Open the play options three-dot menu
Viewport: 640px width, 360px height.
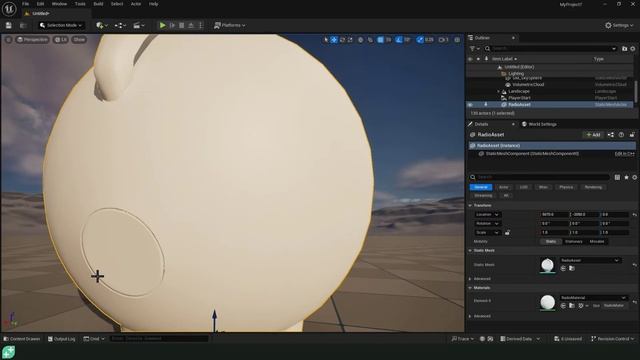point(200,25)
